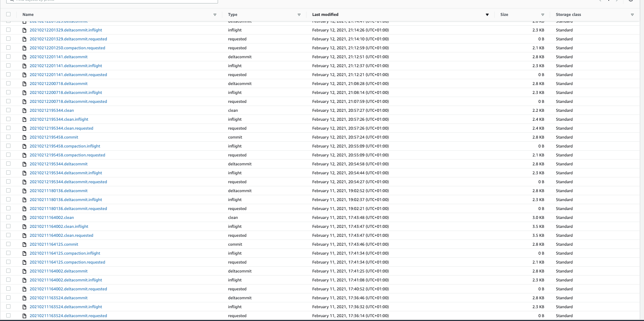The height and width of the screenshot is (321, 644).
Task: Click file icon beside 20210212200718.deltacommit
Action: click(x=24, y=84)
